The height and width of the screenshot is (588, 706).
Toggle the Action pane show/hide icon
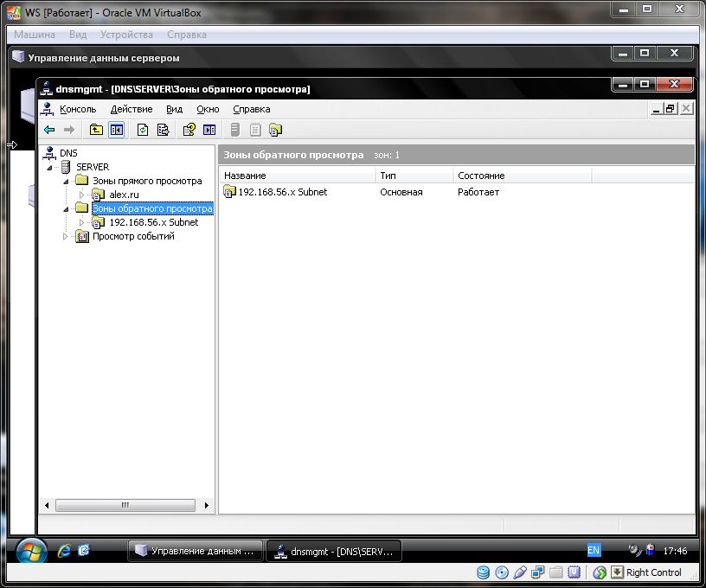[x=209, y=130]
